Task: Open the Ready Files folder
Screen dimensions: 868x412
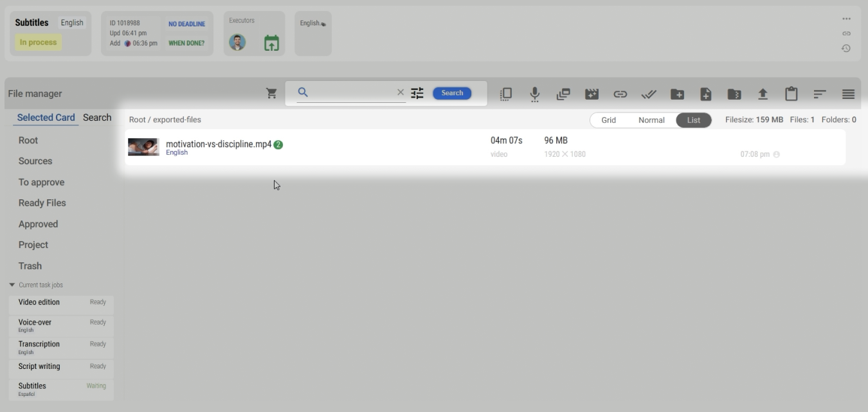Action: [x=42, y=203]
